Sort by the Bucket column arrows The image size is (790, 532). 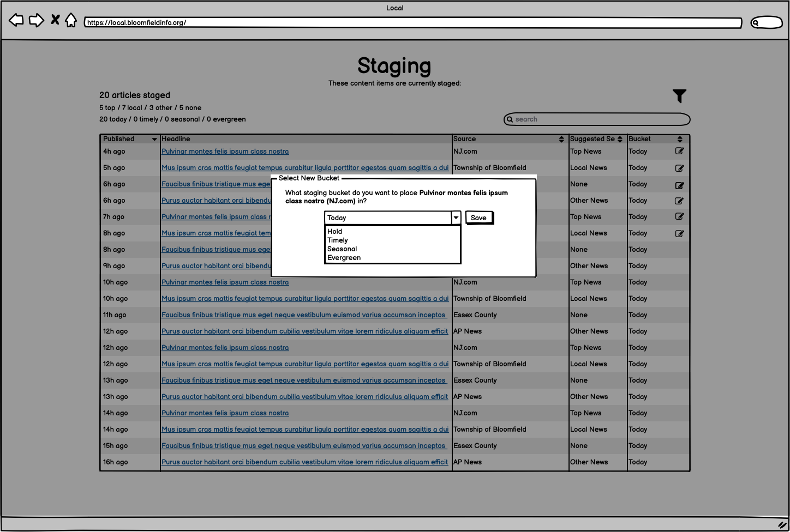coord(680,140)
